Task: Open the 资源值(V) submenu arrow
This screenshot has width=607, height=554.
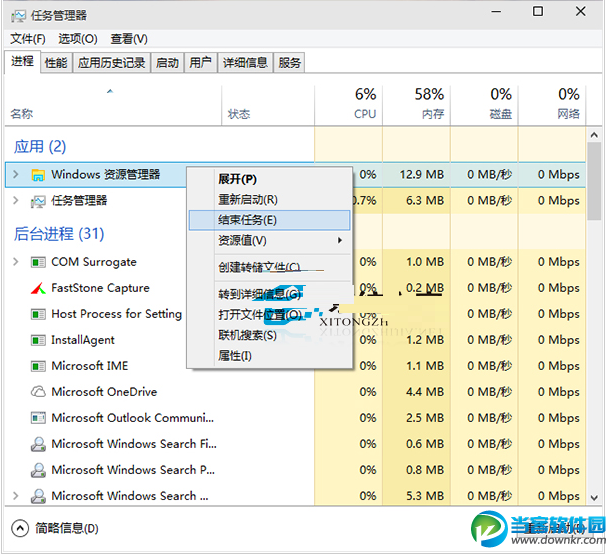Action: pos(340,240)
